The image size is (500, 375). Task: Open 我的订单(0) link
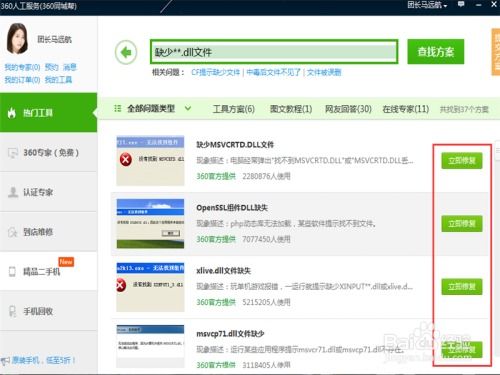[x=22, y=80]
